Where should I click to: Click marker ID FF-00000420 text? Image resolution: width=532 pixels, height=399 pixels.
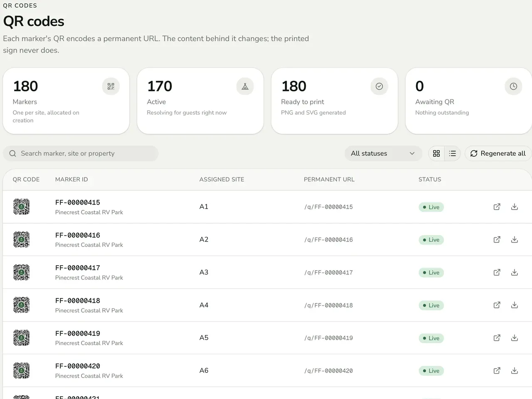point(78,366)
